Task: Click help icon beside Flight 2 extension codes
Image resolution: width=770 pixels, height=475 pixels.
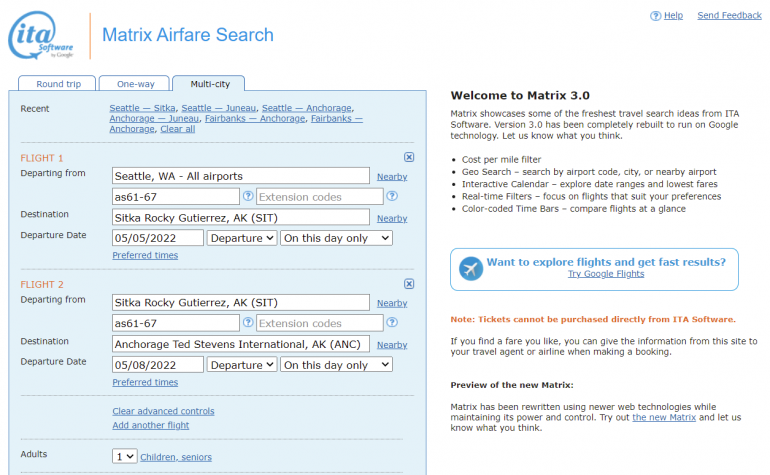Action: click(x=392, y=323)
